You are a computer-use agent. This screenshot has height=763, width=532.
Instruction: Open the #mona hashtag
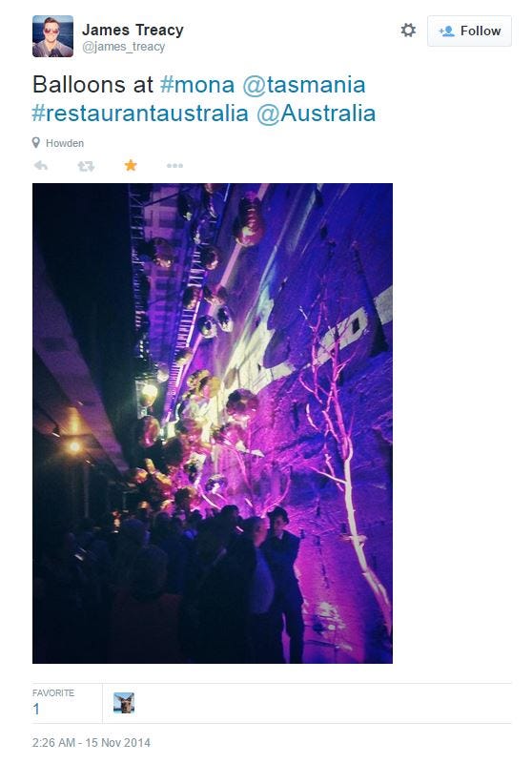pyautogui.click(x=197, y=85)
